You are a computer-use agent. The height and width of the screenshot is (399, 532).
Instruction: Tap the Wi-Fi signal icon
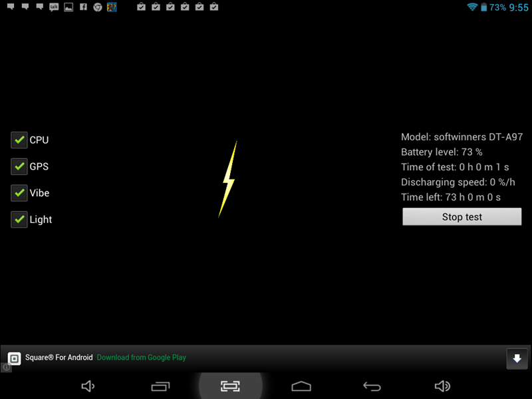[472, 7]
